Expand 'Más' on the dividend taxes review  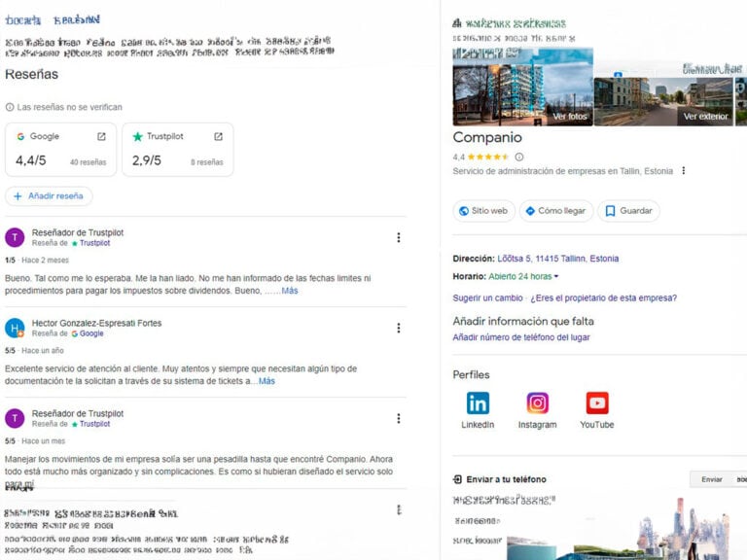click(x=290, y=291)
